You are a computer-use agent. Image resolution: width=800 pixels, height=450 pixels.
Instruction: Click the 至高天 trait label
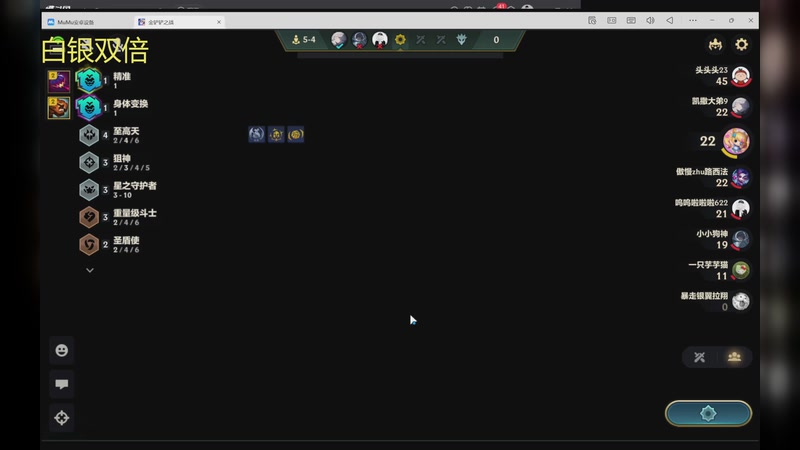coord(126,131)
